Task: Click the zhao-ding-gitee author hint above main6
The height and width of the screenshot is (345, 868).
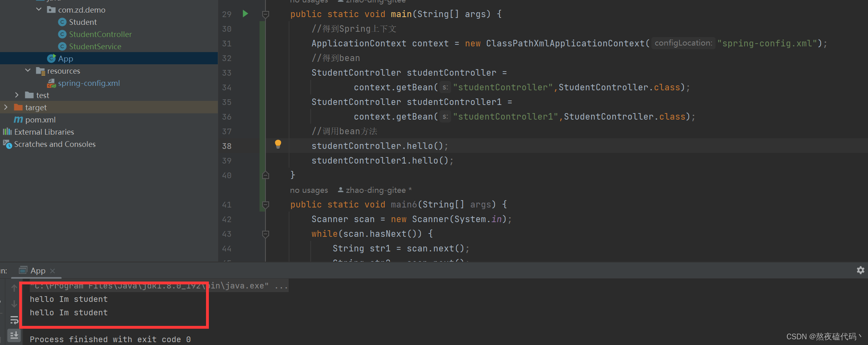Action: point(375,190)
